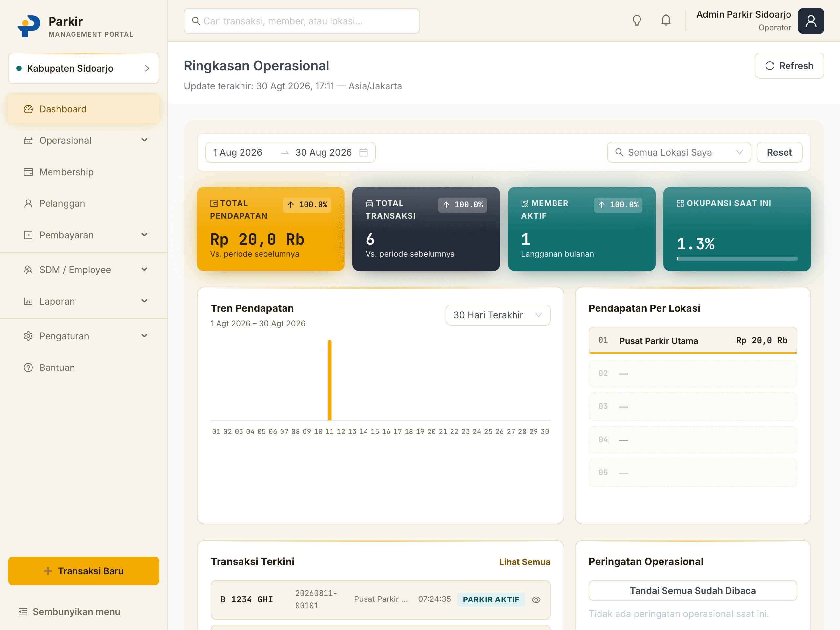Click the plus icon on Transaksi Baru
840x630 pixels.
click(48, 571)
